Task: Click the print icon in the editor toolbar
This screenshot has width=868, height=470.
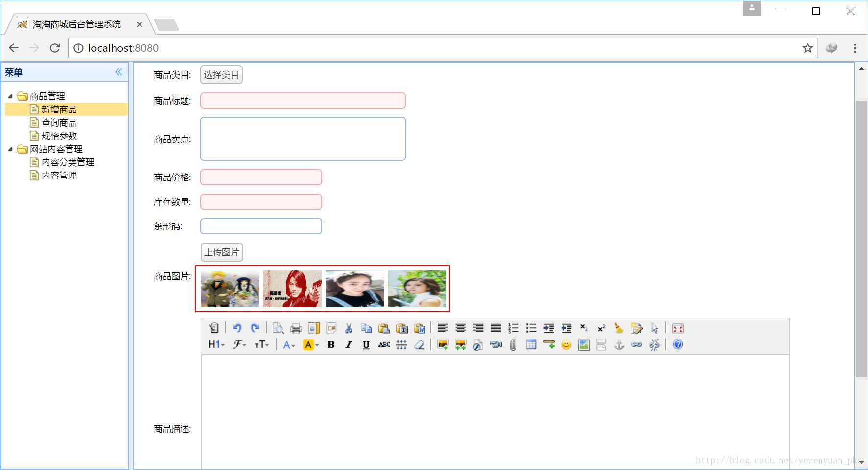Action: pyautogui.click(x=296, y=328)
